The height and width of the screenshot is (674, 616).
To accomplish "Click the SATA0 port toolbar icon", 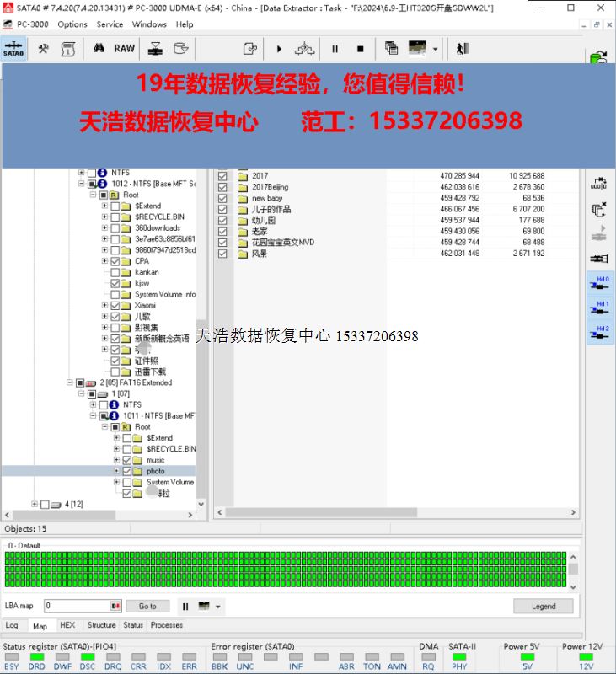I will [13, 49].
